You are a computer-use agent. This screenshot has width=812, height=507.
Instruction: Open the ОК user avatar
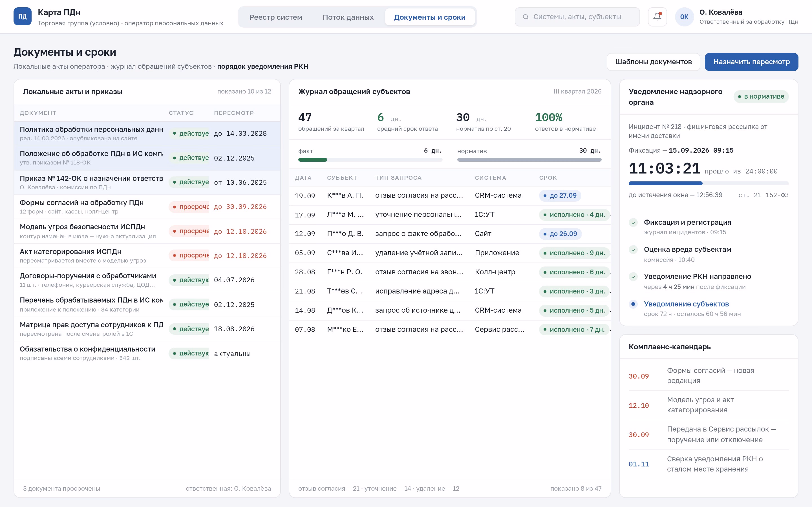(684, 17)
